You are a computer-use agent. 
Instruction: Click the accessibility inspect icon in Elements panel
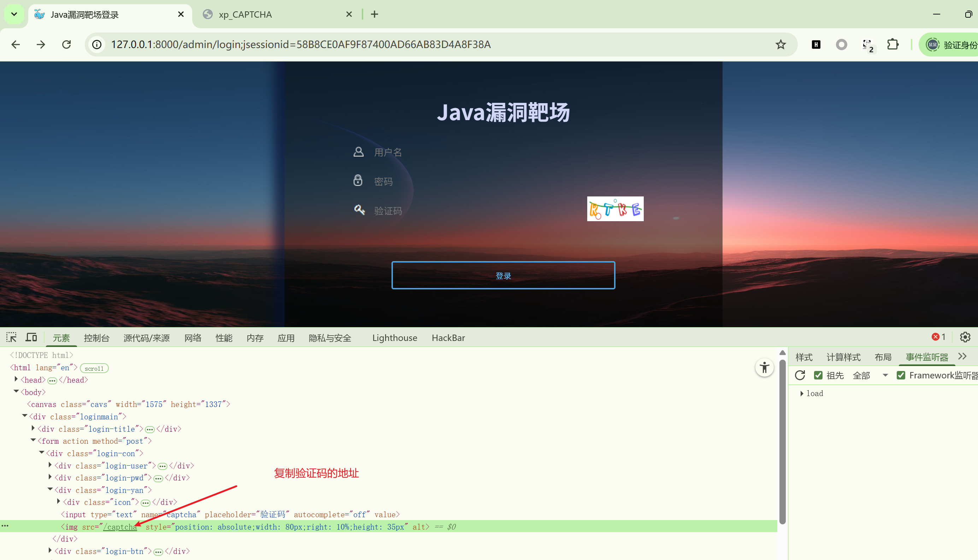click(x=765, y=368)
